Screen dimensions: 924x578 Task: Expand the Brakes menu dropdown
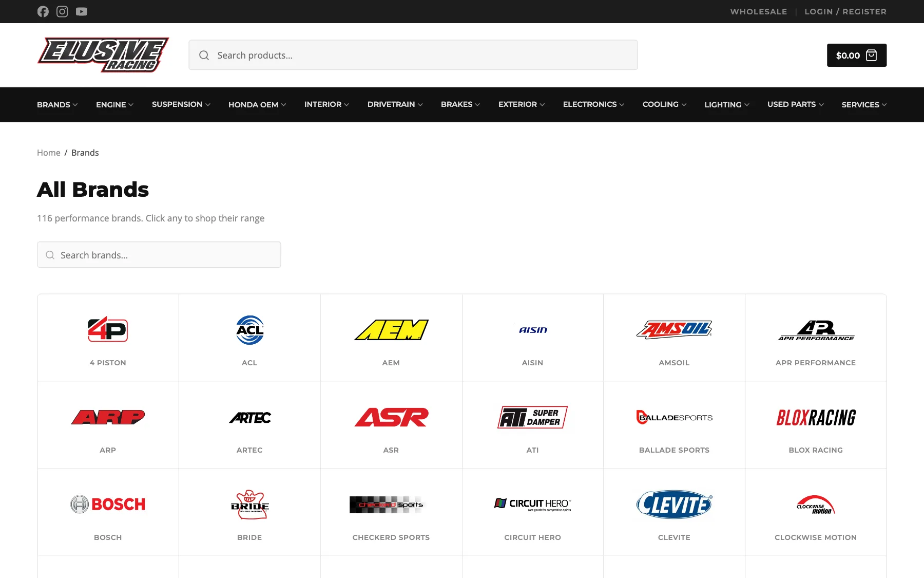coord(460,104)
